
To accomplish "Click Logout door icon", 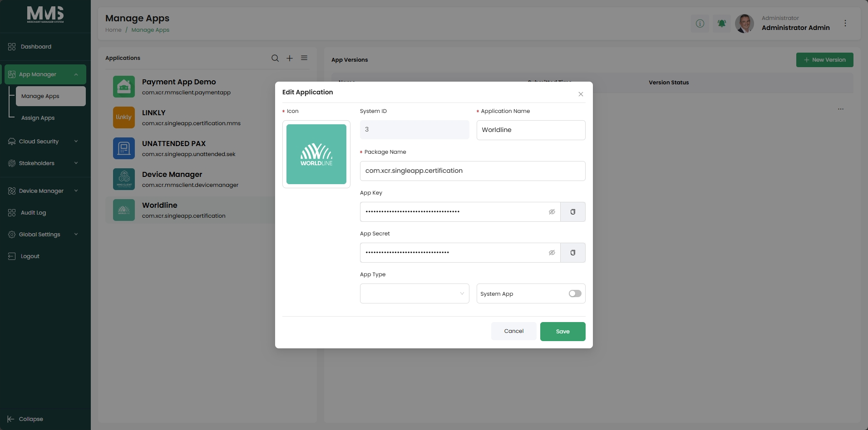I will (x=12, y=256).
